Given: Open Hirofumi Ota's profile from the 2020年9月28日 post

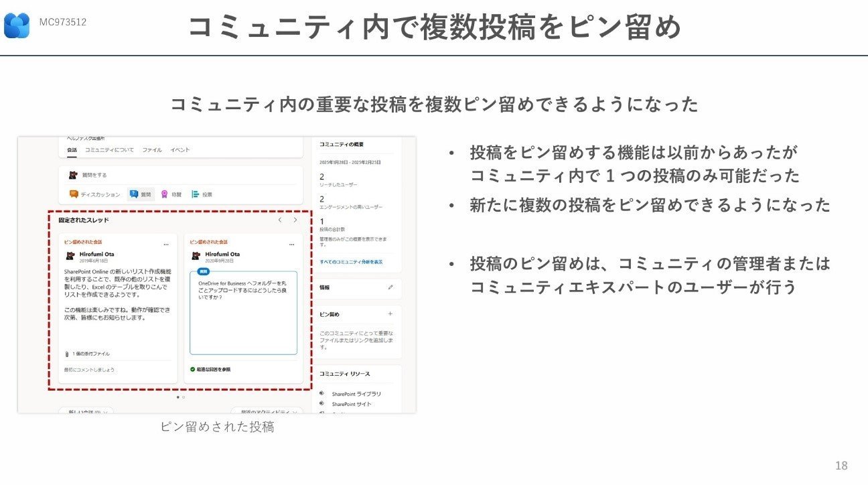Looking at the screenshot, I should coord(222,254).
